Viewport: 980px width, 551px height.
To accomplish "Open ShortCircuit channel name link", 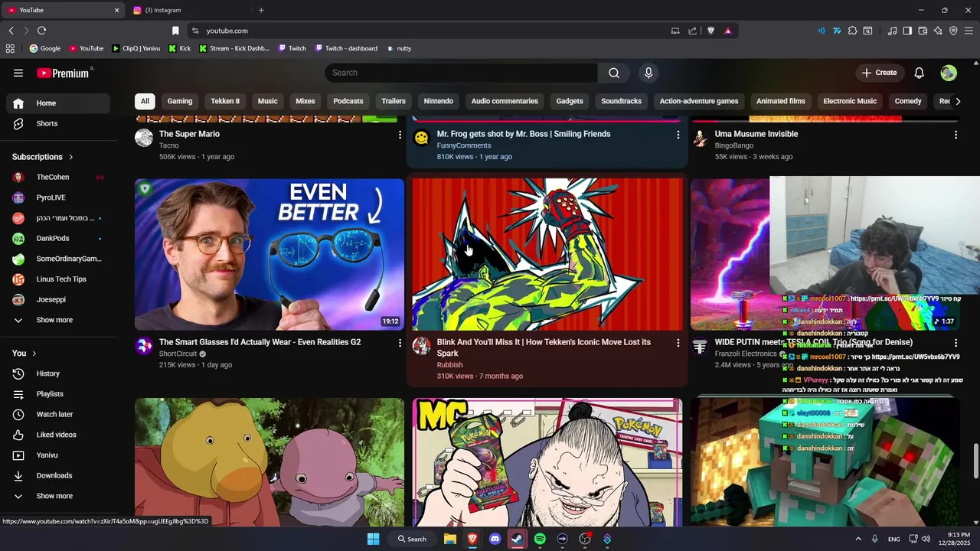I will 178,354.
